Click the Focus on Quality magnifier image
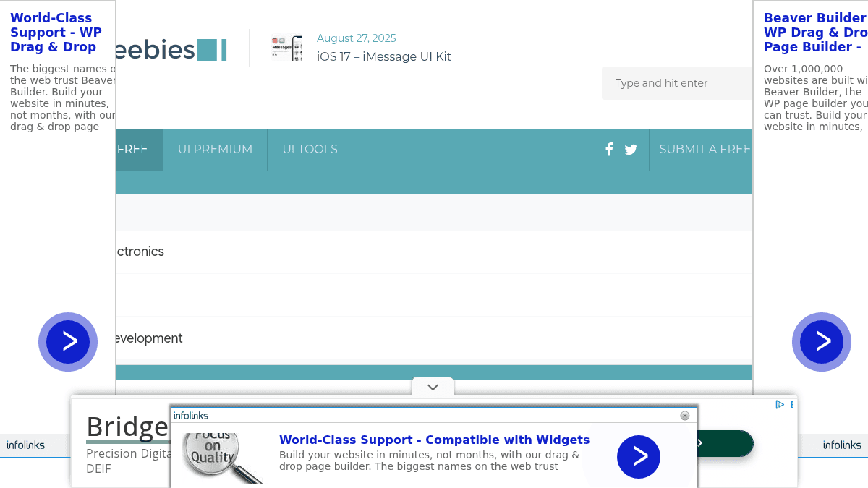The height and width of the screenshot is (488, 868). click(x=221, y=458)
